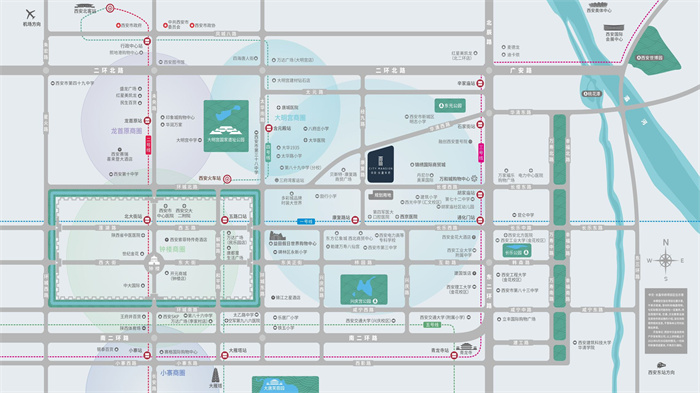This screenshot has width=700, height=393.
Task: Select the dark City Mansion project block
Action: point(381,165)
